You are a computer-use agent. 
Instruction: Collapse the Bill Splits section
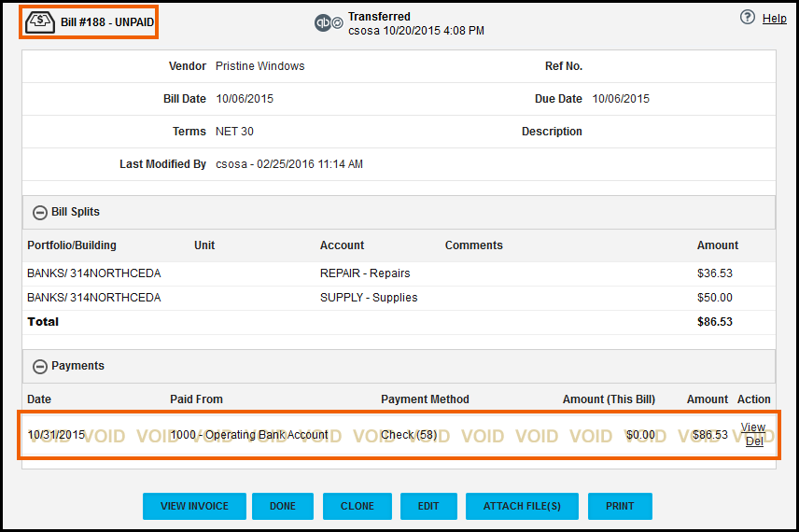[40, 213]
